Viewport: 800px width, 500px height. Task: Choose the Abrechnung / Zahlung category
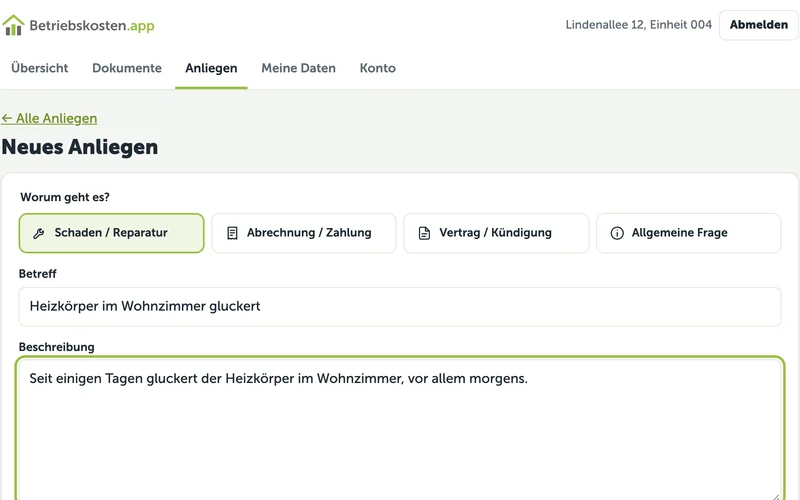[304, 233]
